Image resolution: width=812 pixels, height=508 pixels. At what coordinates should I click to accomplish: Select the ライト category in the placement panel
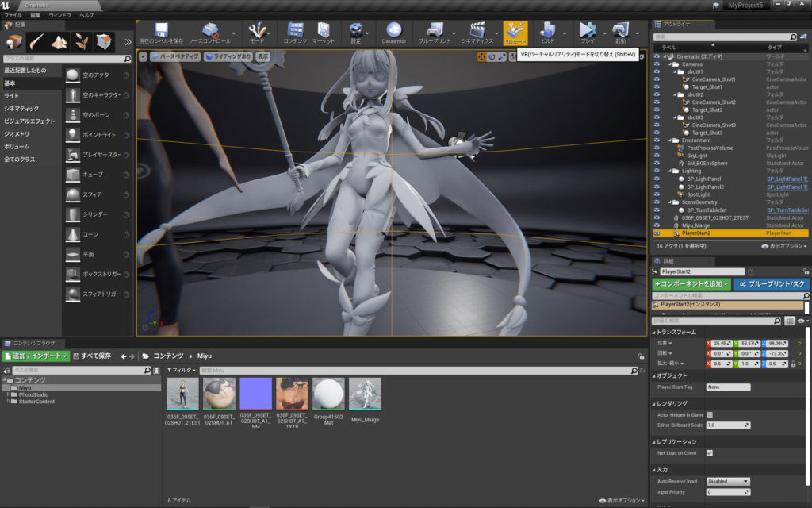click(12, 95)
